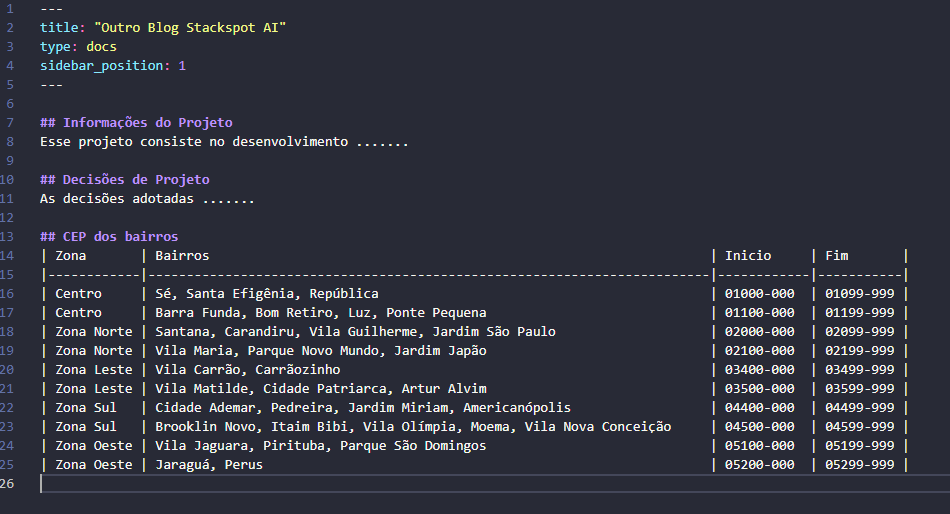Click "Zona Norte" in the Santana row
950x514 pixels.
[94, 332]
